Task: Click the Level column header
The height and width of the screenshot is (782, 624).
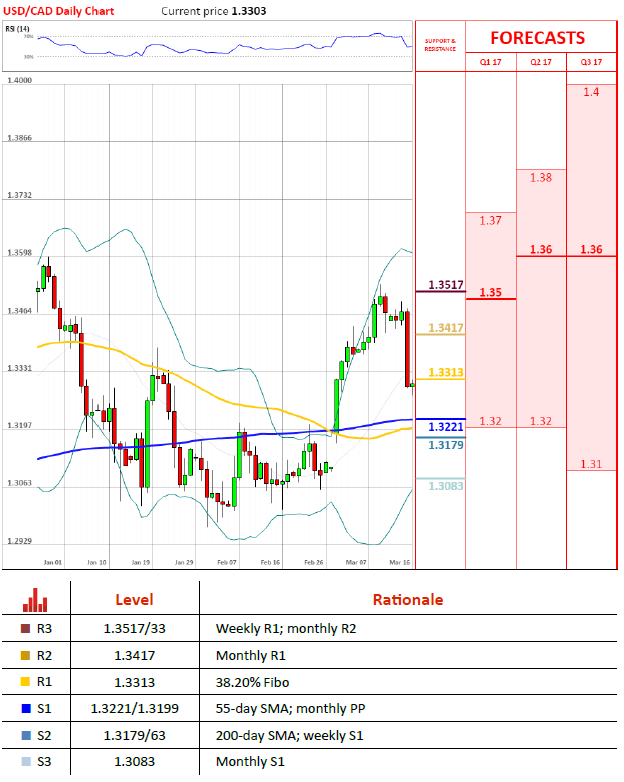Action: 134,599
